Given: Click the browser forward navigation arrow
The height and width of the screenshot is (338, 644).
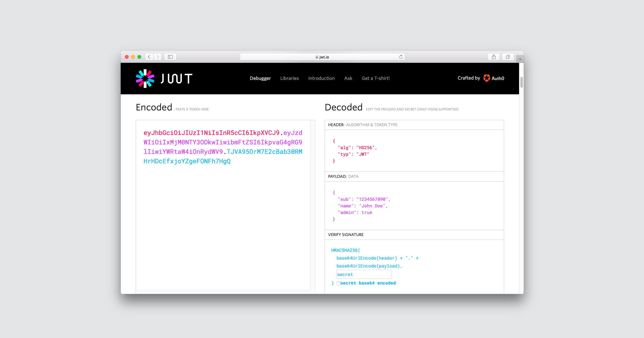Looking at the screenshot, I should pos(158,56).
